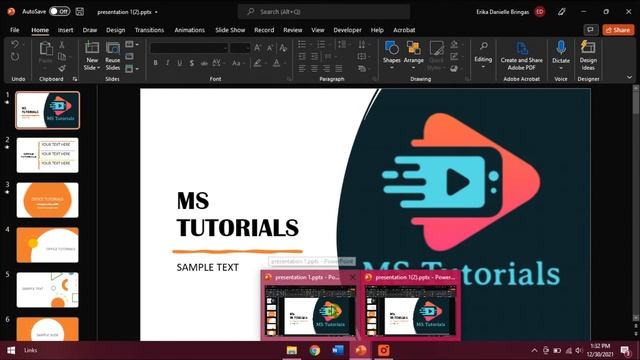640x360 pixels.
Task: Click Create and Share Adobe PDF
Action: [522, 56]
